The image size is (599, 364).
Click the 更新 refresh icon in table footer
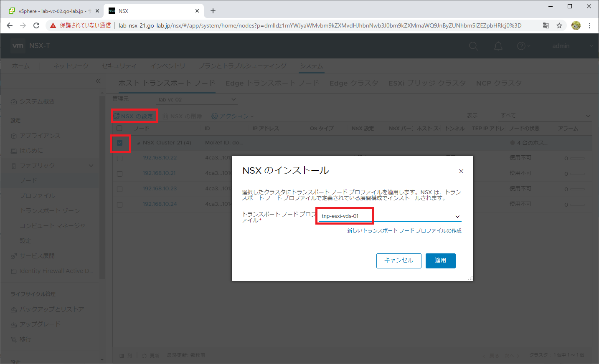(144, 356)
